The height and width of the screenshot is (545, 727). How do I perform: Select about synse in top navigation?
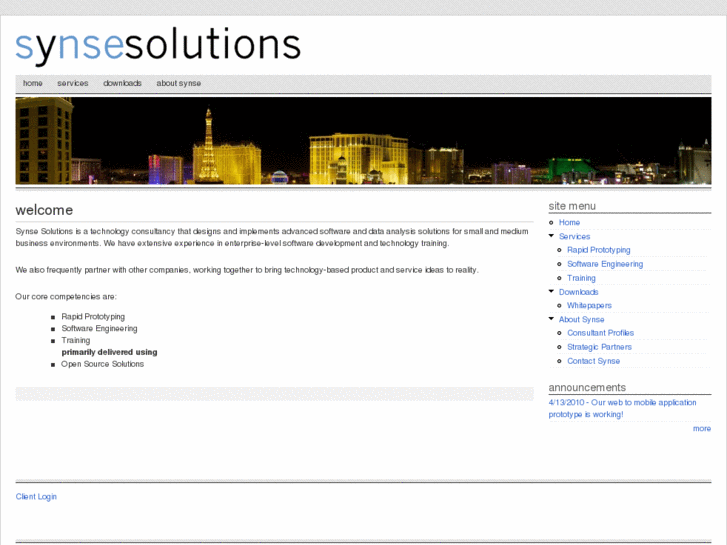pos(178,84)
